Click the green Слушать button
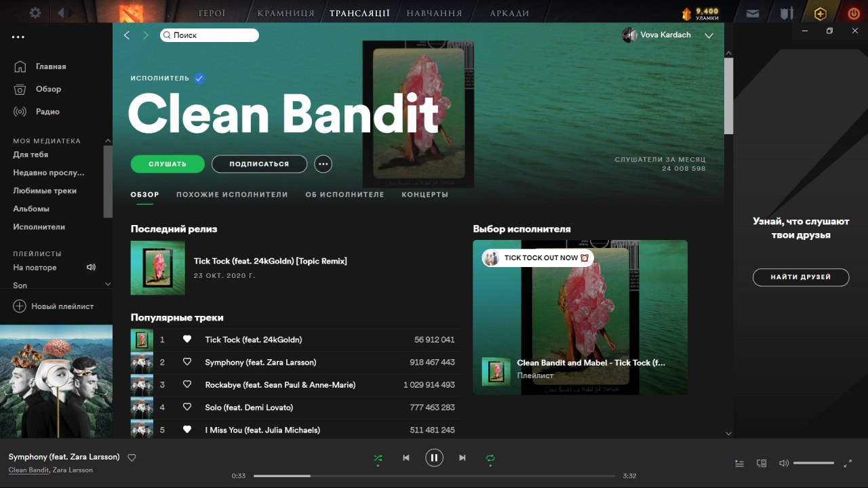 (x=167, y=164)
